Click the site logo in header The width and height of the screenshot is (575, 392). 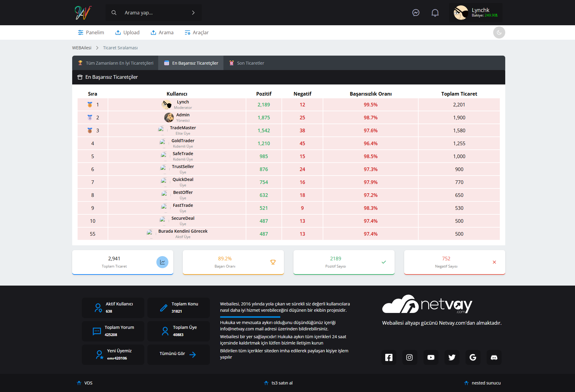coord(83,13)
